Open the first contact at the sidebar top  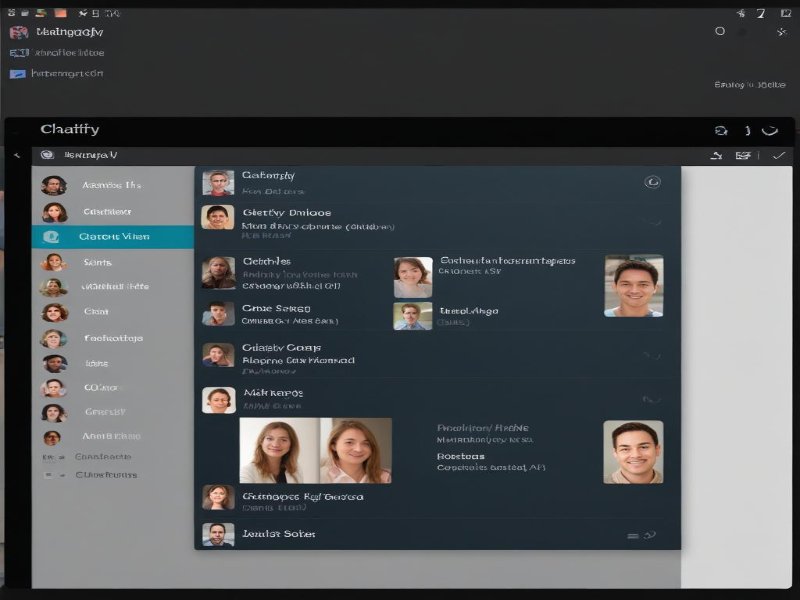(100, 185)
